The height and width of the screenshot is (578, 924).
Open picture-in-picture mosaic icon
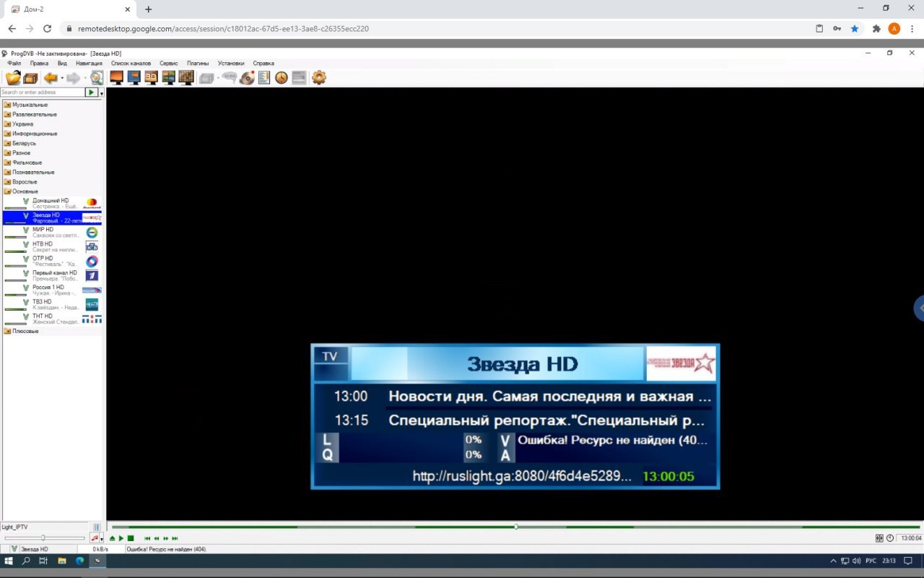pos(169,78)
